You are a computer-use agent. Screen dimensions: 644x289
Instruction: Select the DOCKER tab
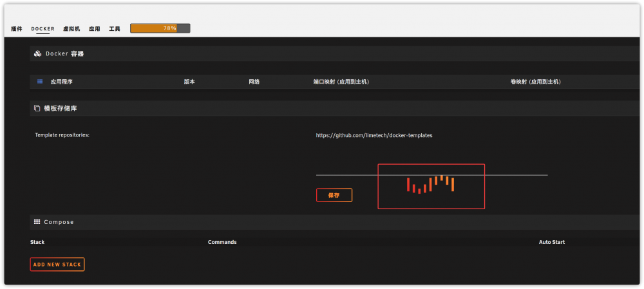coord(43,29)
